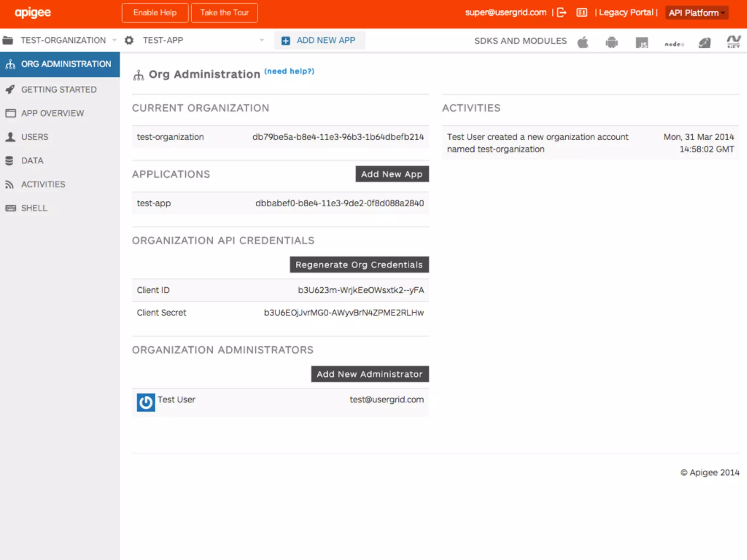Viewport: 747px width, 560px height.
Task: Open the Users section in sidebar
Action: click(x=35, y=137)
